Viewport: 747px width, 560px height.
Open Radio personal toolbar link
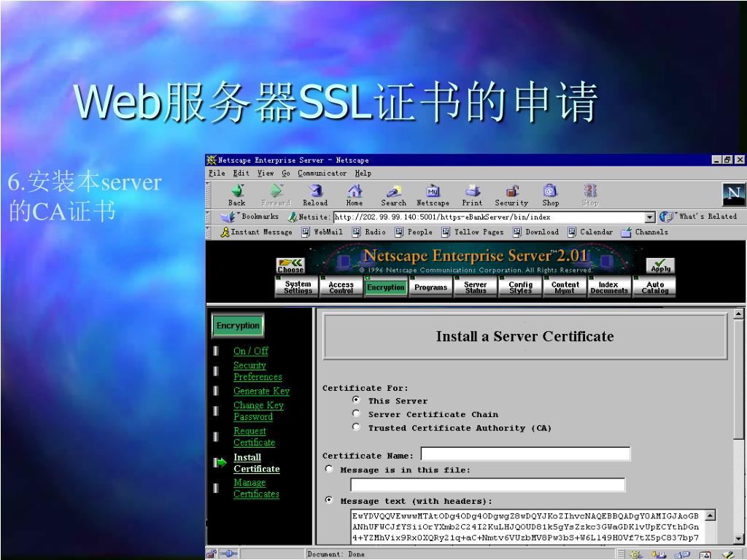[368, 232]
